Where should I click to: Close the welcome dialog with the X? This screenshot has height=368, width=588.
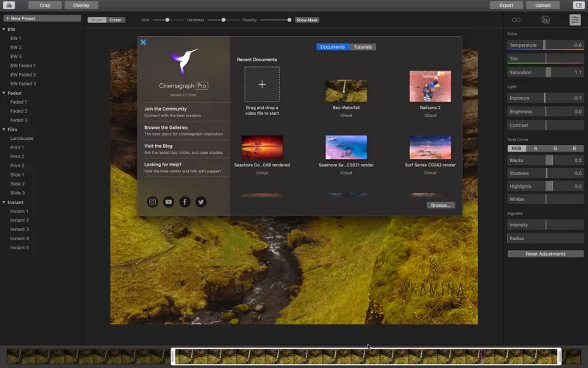coord(143,42)
